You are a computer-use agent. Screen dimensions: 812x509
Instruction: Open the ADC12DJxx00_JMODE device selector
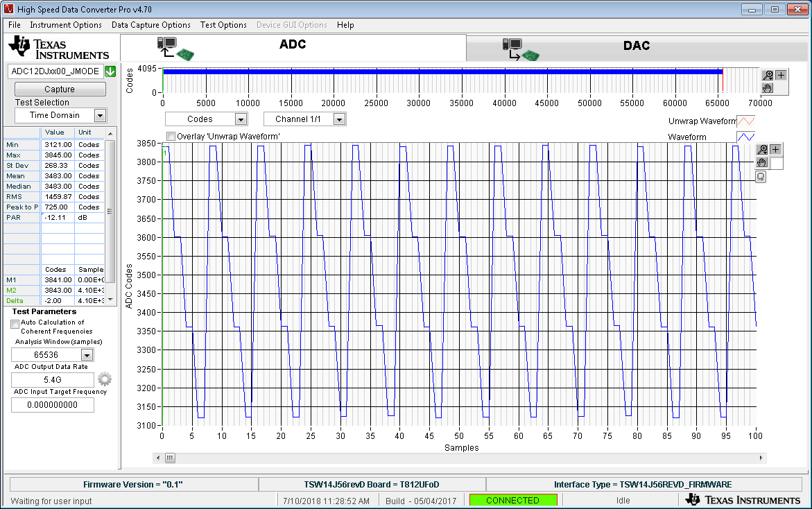point(55,71)
